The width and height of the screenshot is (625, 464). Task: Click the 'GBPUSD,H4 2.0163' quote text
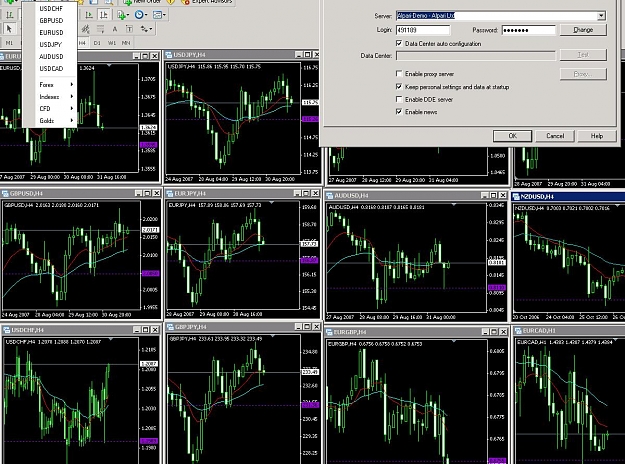[51, 205]
